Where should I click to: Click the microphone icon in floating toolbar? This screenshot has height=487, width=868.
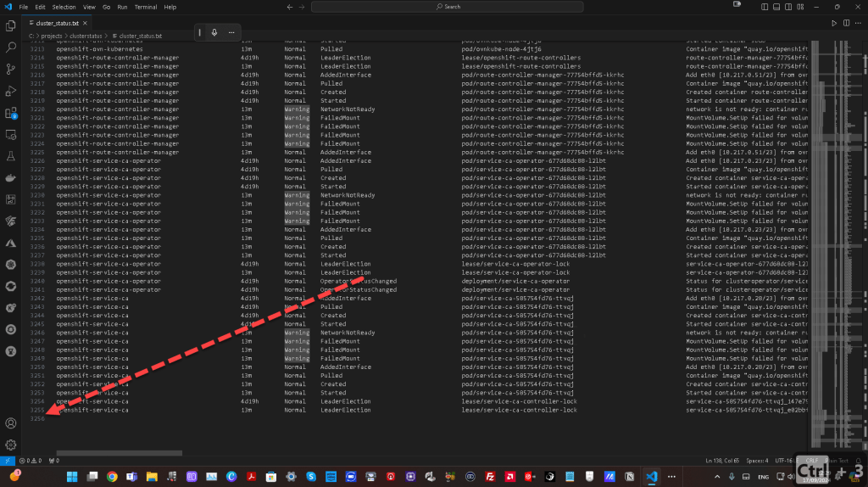pos(214,33)
